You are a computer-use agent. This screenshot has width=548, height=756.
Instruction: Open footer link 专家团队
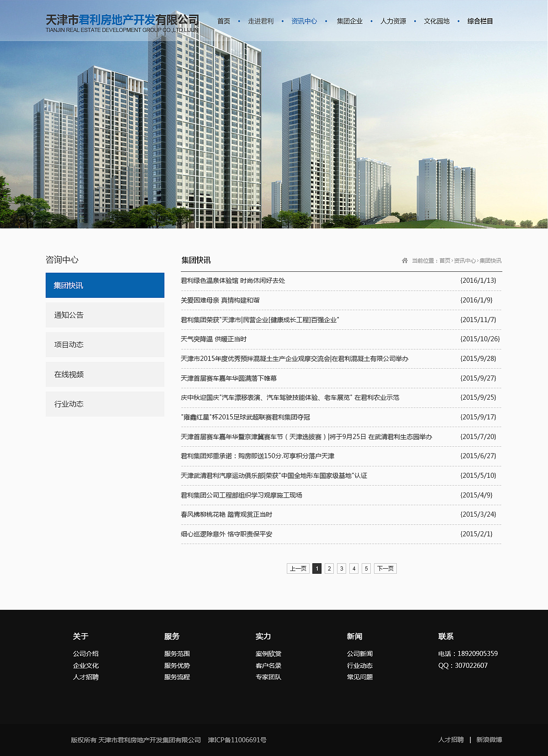(269, 677)
